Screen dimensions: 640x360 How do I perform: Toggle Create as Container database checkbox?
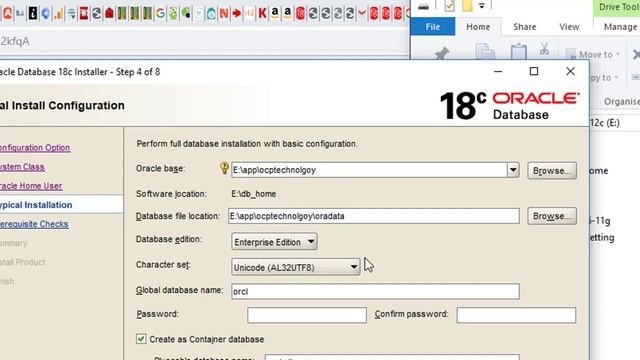[x=141, y=339]
